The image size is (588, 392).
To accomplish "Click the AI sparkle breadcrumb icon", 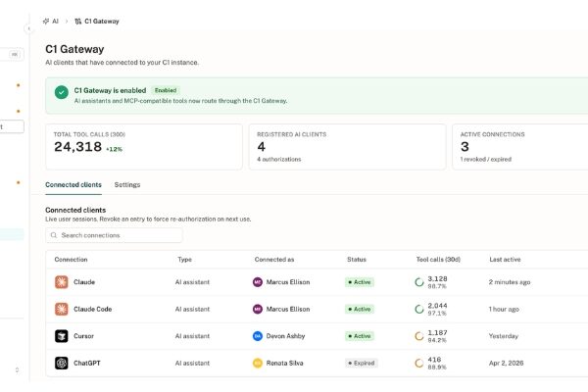I will pyautogui.click(x=46, y=22).
